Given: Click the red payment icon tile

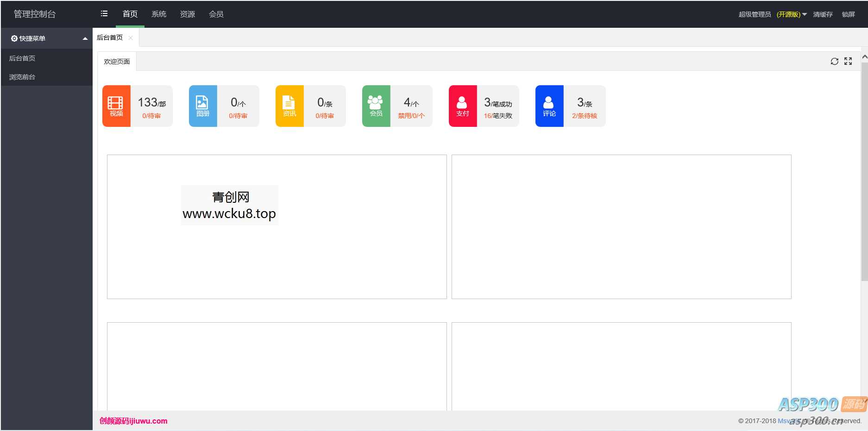Looking at the screenshot, I should pos(462,106).
